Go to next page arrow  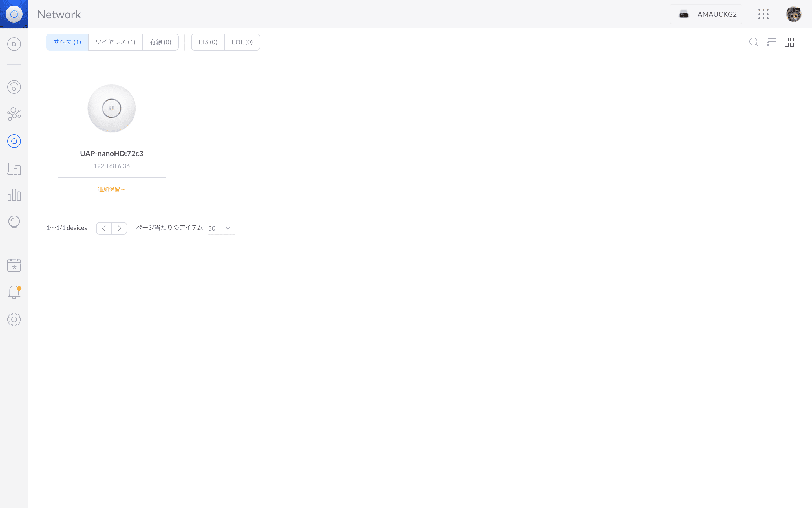(119, 228)
